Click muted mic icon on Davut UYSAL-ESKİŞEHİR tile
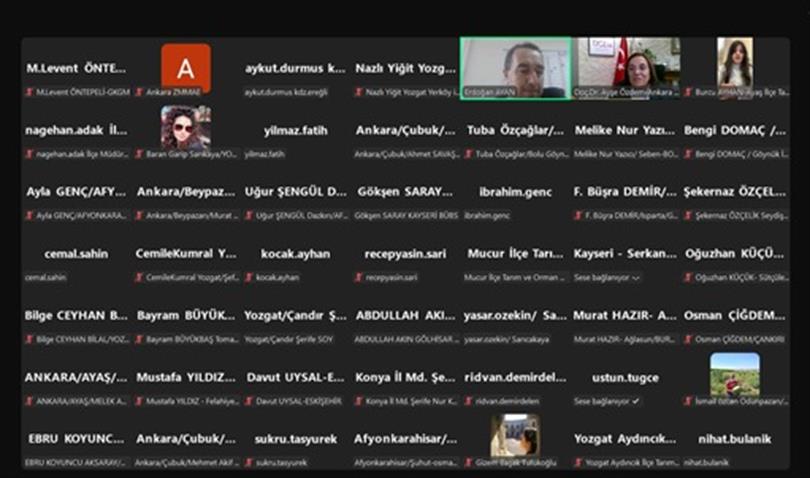 (249, 401)
